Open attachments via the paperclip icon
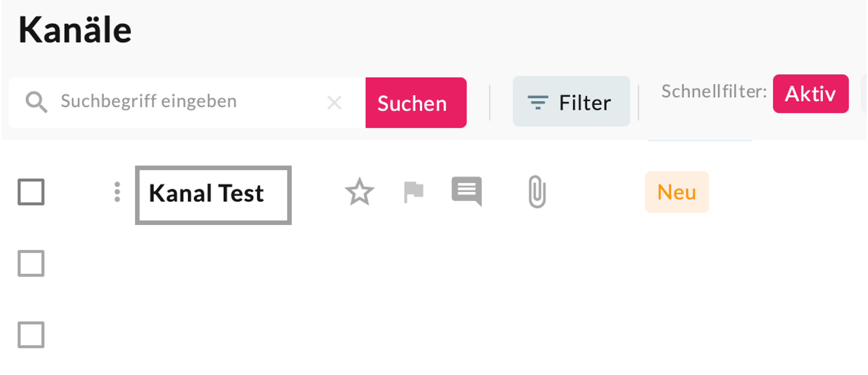868x375 pixels. (537, 192)
